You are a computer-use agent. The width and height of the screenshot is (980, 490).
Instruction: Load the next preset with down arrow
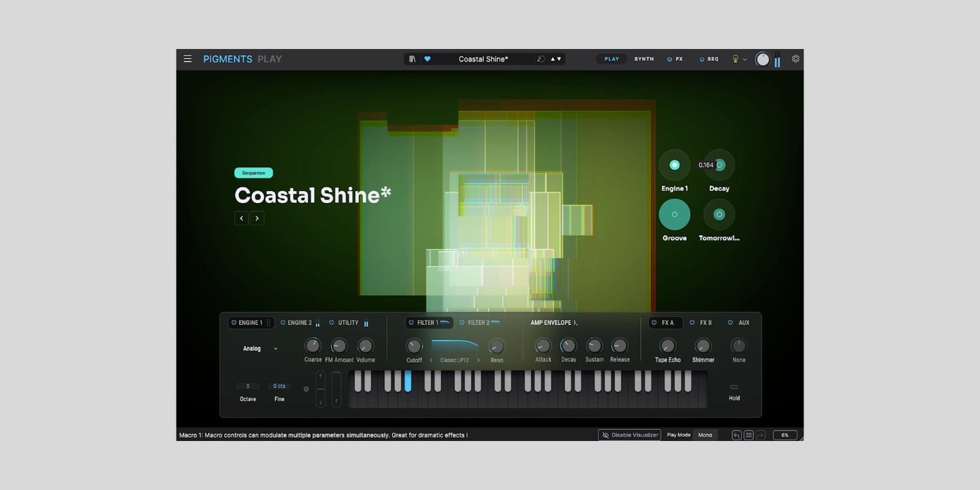[559, 59]
